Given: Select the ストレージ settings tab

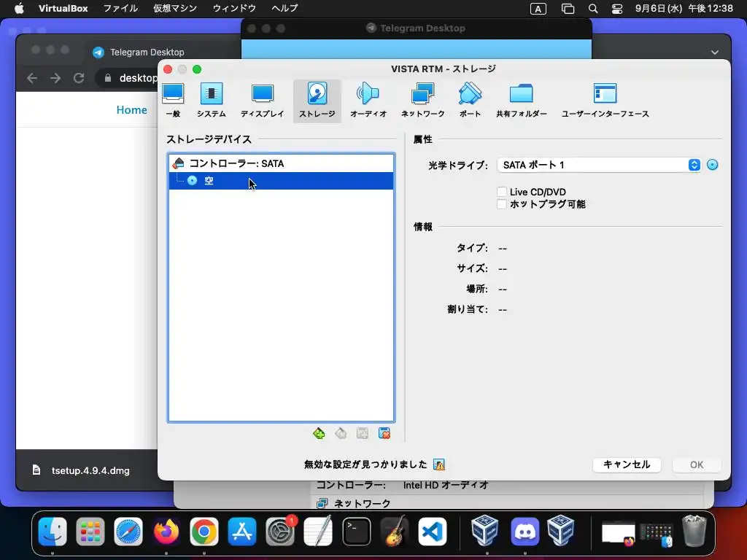Looking at the screenshot, I should [x=317, y=101].
